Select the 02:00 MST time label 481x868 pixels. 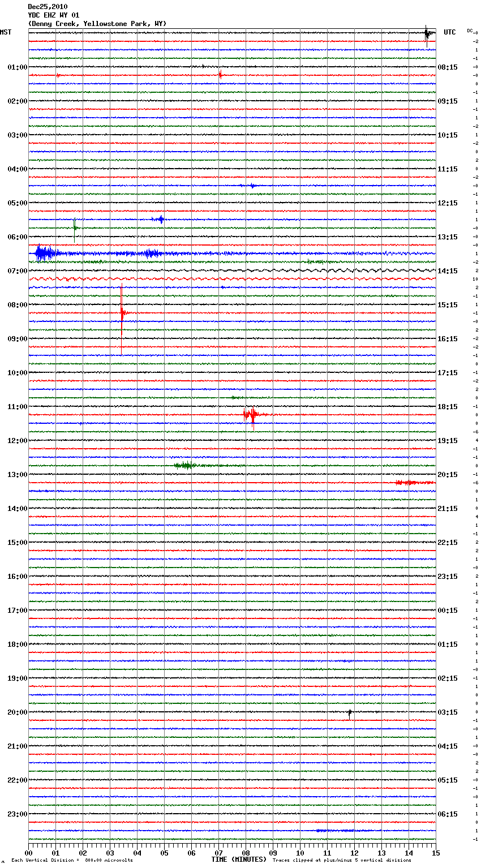coord(18,101)
